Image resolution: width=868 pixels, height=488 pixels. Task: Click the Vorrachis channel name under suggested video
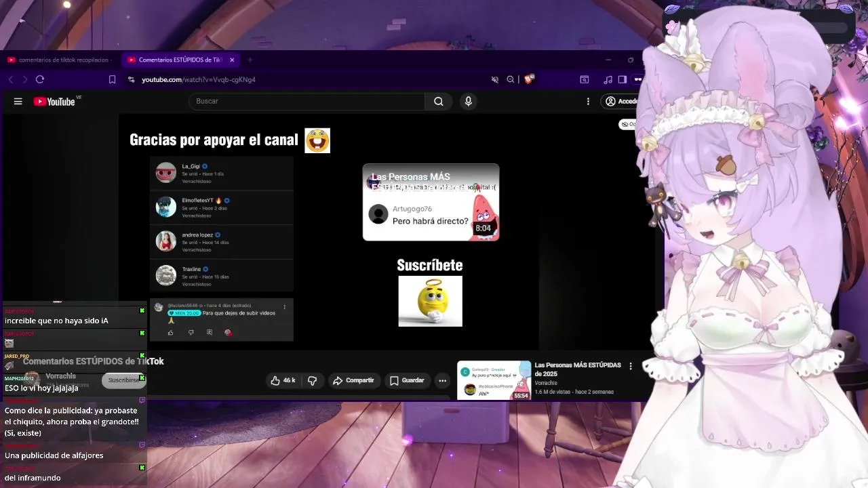[x=546, y=383]
